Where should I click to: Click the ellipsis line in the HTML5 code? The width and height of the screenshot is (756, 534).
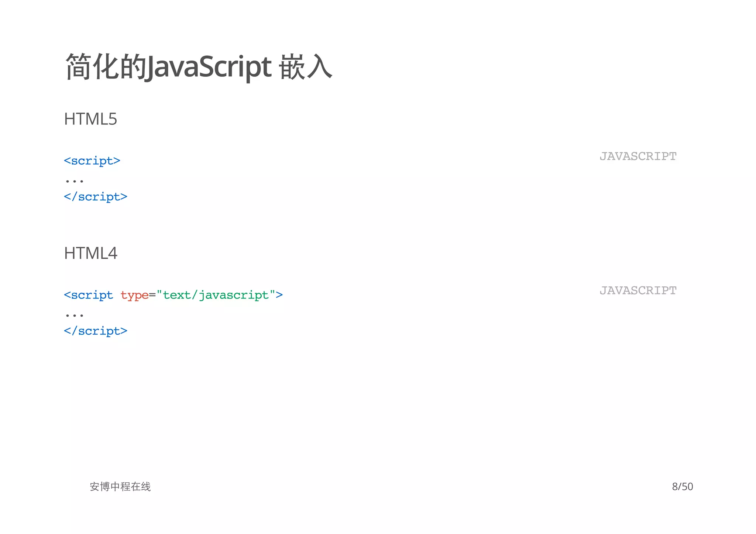(74, 181)
